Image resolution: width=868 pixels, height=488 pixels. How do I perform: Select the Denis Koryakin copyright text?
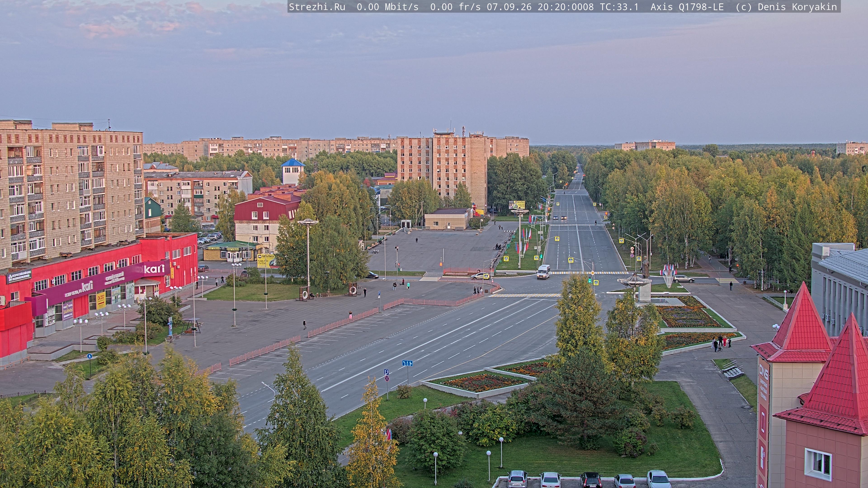click(797, 7)
